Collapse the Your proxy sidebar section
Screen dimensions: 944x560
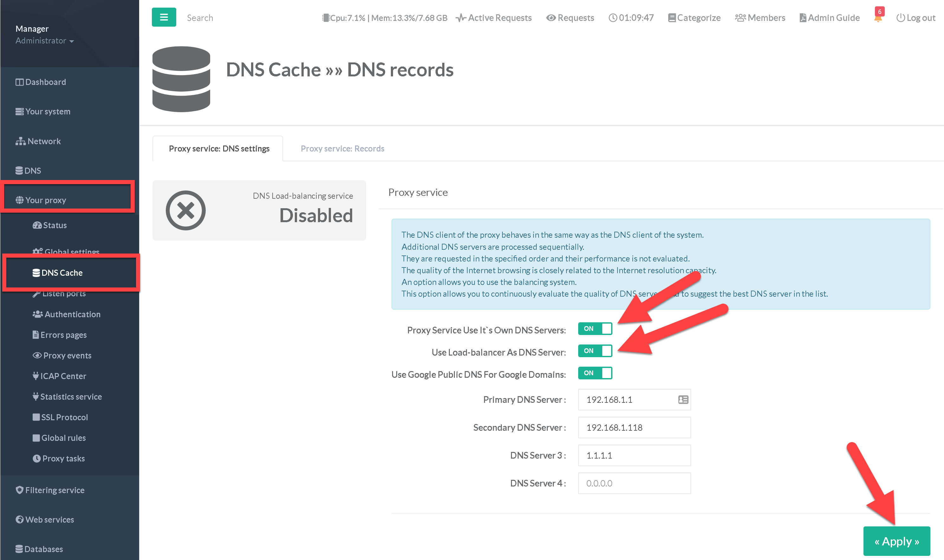[45, 200]
